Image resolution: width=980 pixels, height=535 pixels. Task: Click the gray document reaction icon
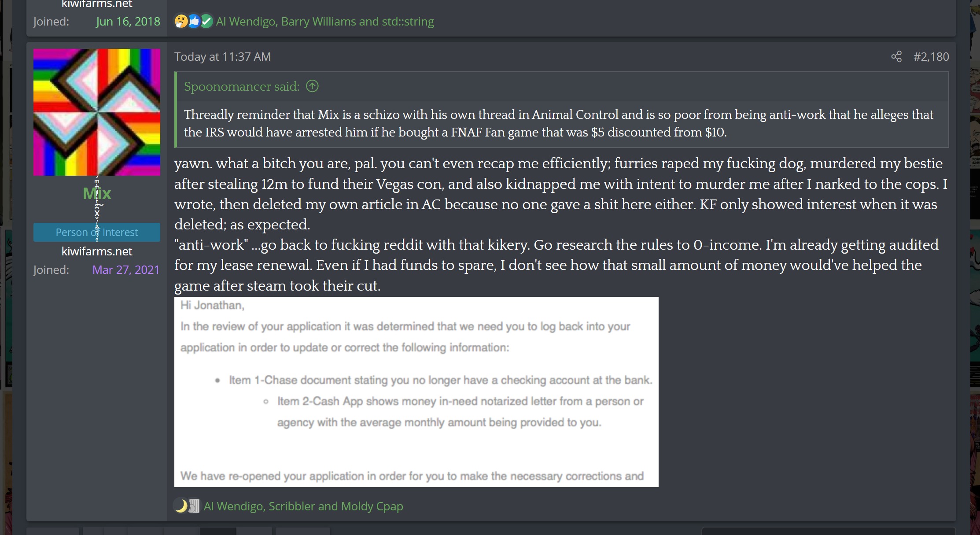pyautogui.click(x=194, y=506)
